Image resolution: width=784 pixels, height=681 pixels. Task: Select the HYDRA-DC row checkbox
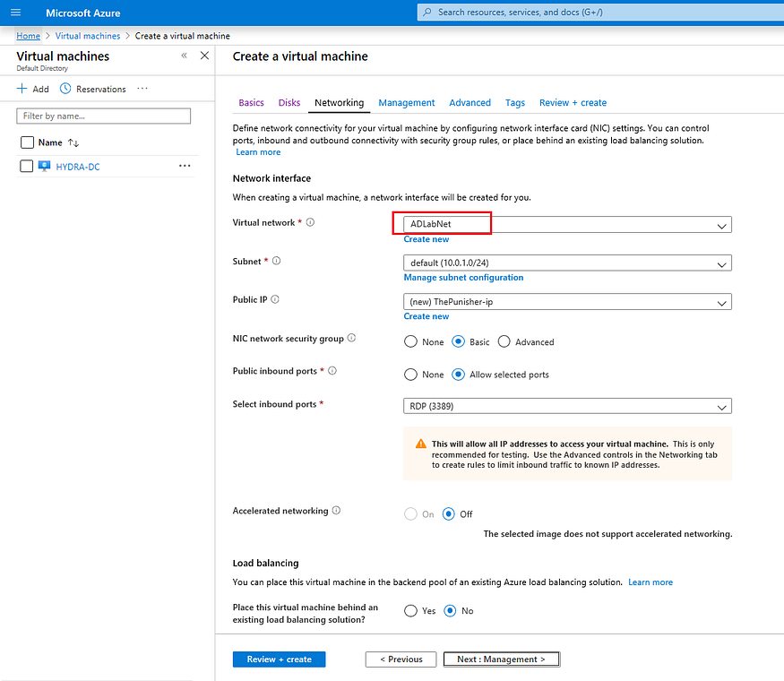pos(26,166)
